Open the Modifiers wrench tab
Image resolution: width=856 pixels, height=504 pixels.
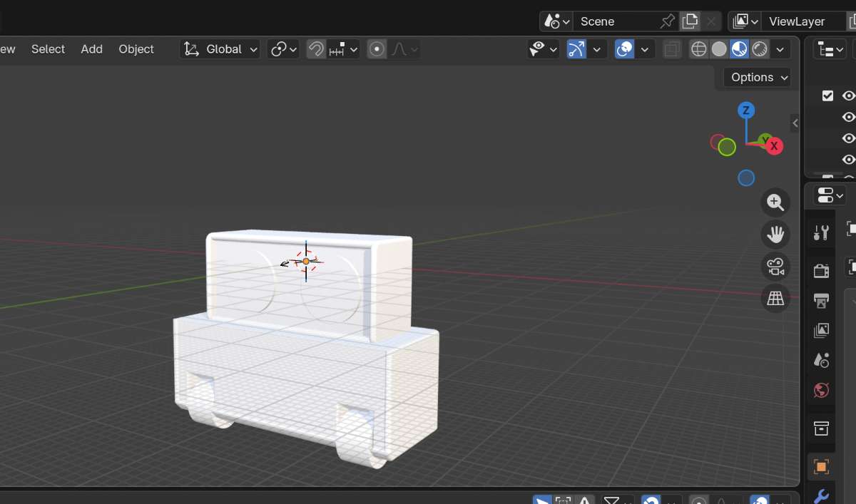click(821, 495)
